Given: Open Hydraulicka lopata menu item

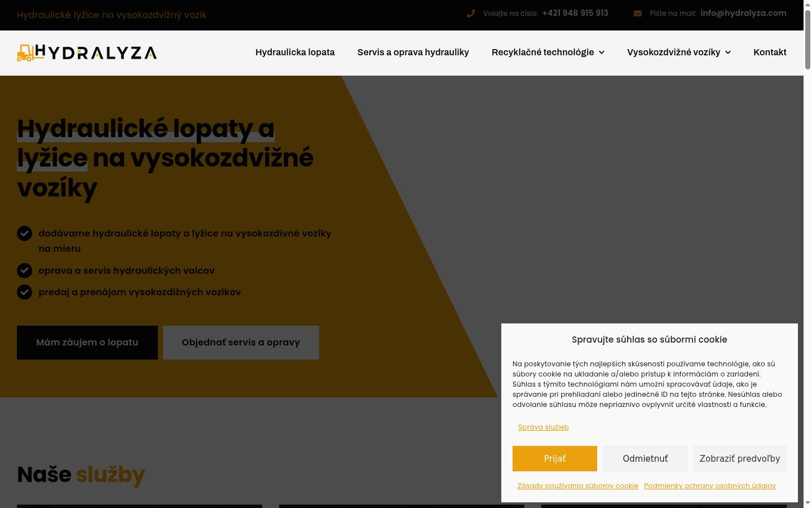Looking at the screenshot, I should (x=295, y=52).
